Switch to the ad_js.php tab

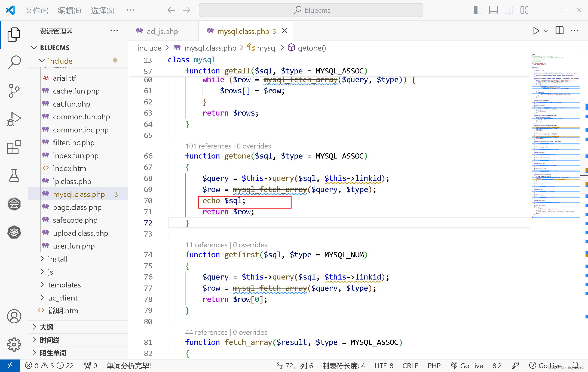tap(162, 31)
